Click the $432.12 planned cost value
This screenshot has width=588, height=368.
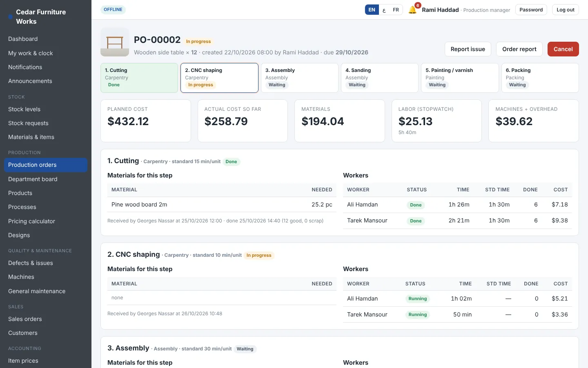point(128,121)
